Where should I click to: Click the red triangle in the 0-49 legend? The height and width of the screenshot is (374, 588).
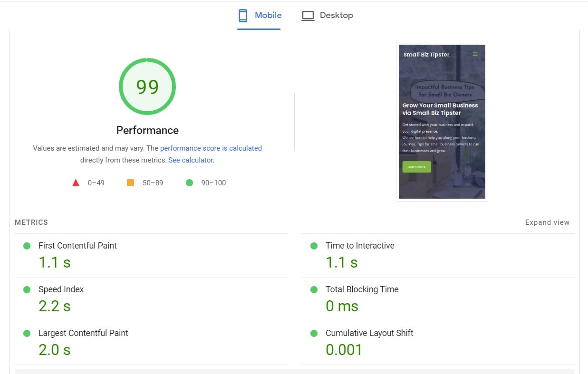76,182
